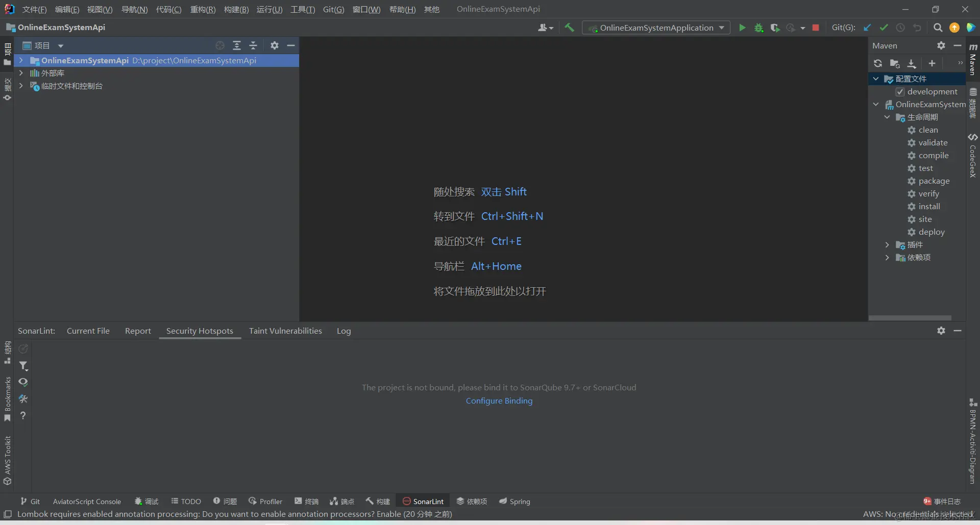Expand the 临时文件和控制台 node
980x525 pixels.
coord(21,86)
